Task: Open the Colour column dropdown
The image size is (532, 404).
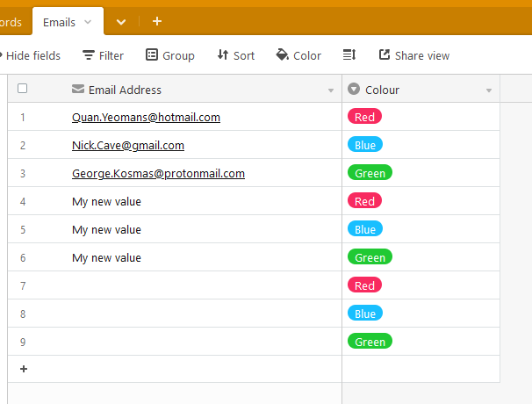Action: point(489,90)
